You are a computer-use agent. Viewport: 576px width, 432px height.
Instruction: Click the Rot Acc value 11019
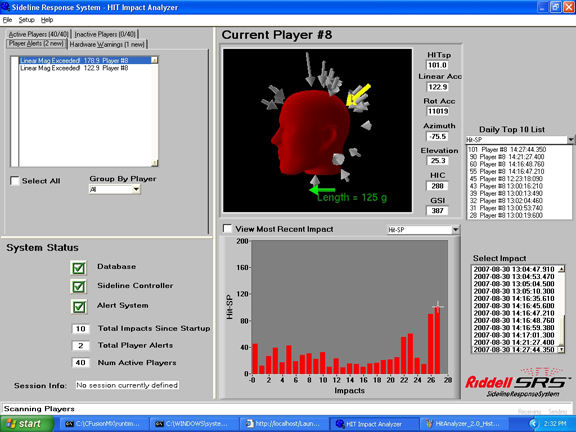coord(437,111)
